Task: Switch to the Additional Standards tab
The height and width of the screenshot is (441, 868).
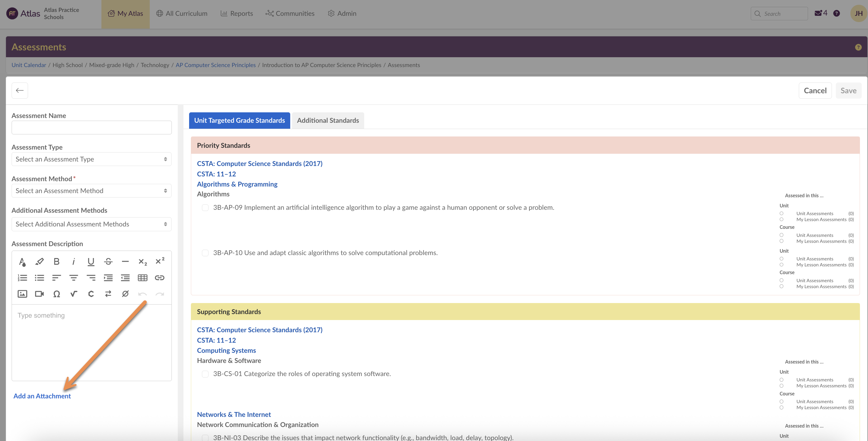Action: 328,120
